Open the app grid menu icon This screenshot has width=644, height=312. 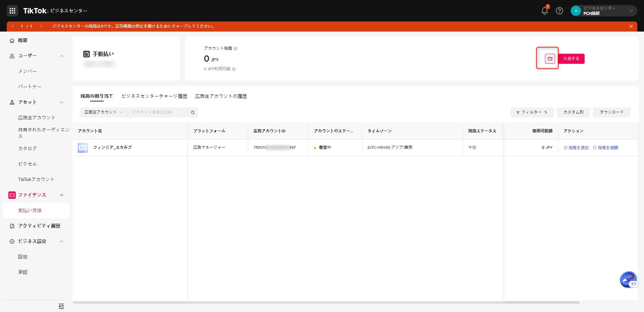coord(12,11)
